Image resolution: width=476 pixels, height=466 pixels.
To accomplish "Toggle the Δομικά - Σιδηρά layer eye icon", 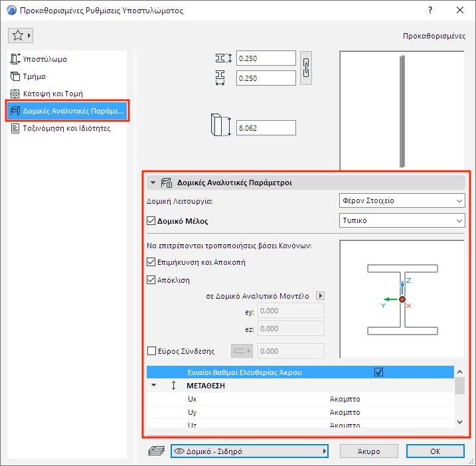I will (179, 451).
